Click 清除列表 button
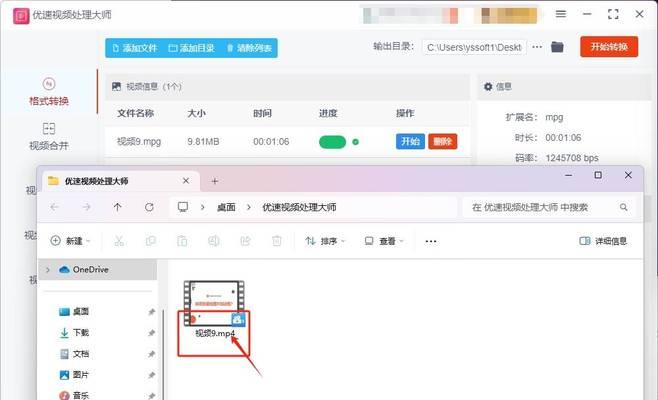This screenshot has height=400, width=658. [x=249, y=48]
